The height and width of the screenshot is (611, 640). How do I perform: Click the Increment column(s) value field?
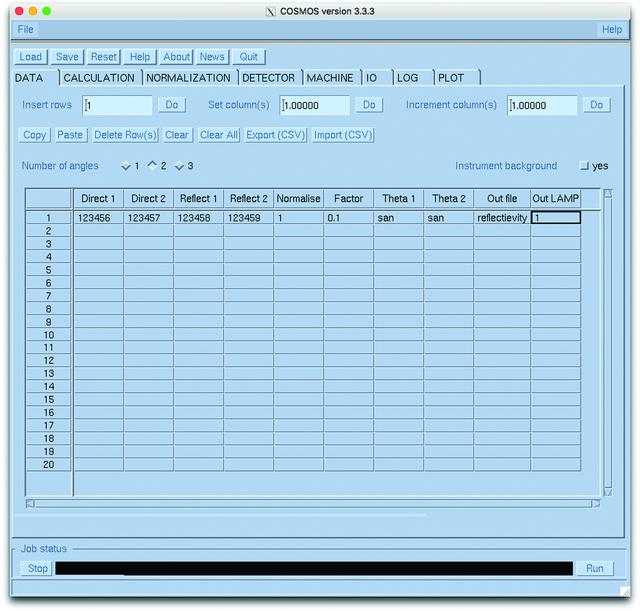pos(542,105)
